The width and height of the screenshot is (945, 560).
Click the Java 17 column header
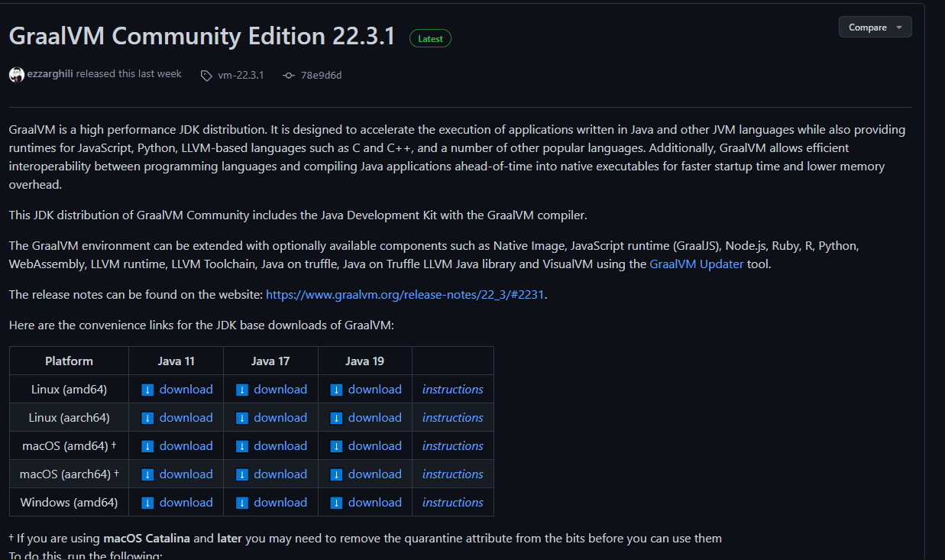[270, 361]
